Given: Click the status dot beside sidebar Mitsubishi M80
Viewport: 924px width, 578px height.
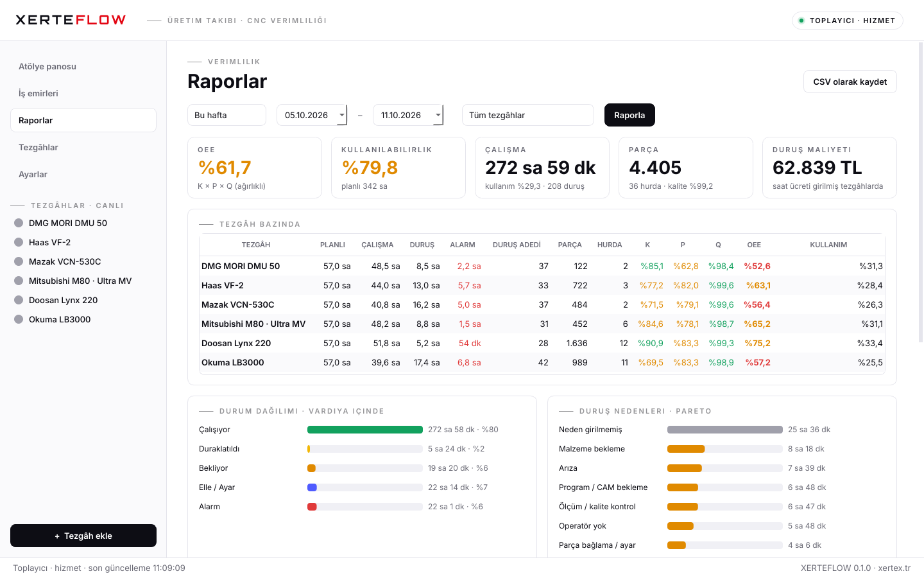Looking at the screenshot, I should click(x=19, y=281).
